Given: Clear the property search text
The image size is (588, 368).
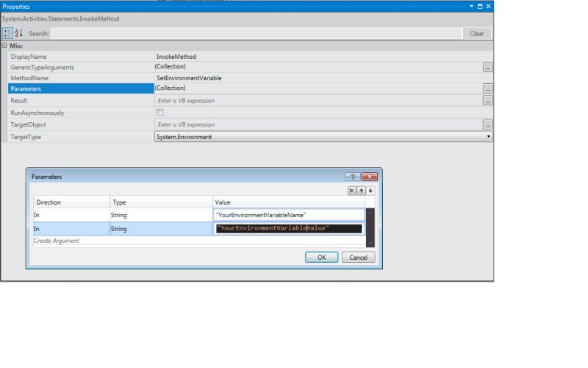Looking at the screenshot, I should click(x=476, y=33).
